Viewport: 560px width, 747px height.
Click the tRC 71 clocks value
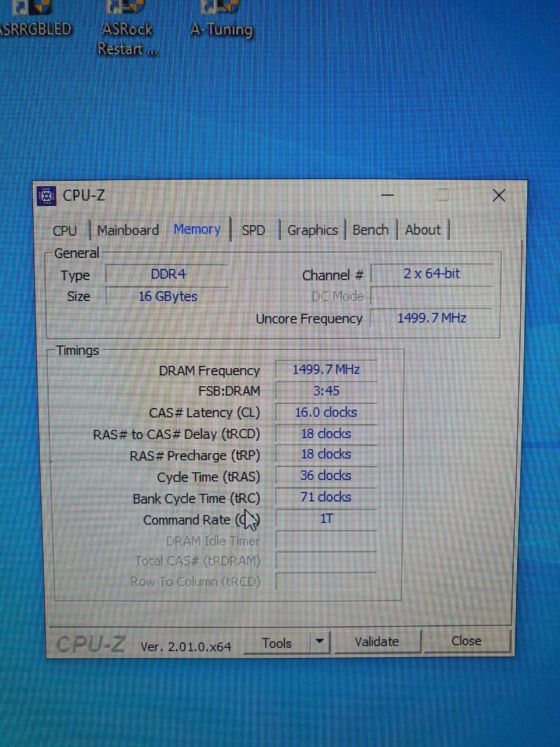click(326, 497)
